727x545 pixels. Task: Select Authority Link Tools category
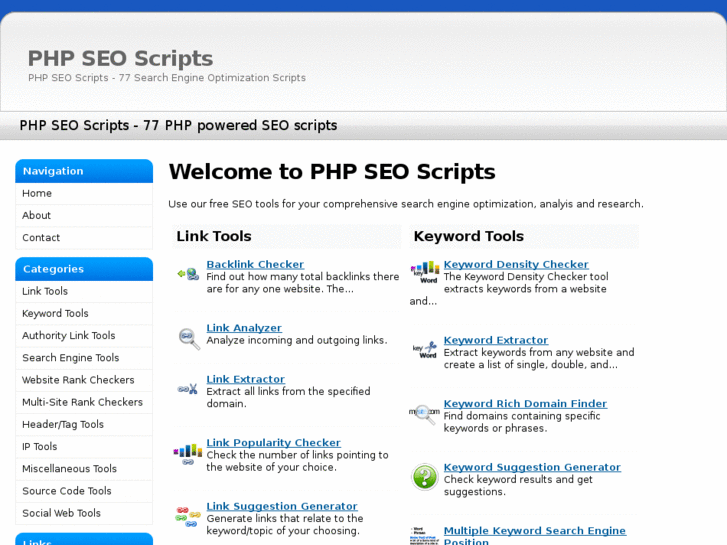point(84,336)
